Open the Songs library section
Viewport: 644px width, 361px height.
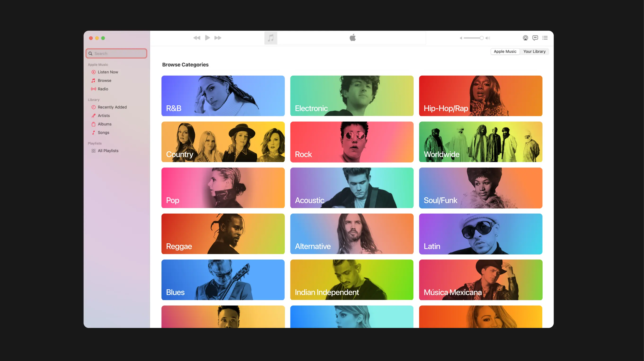pos(103,133)
